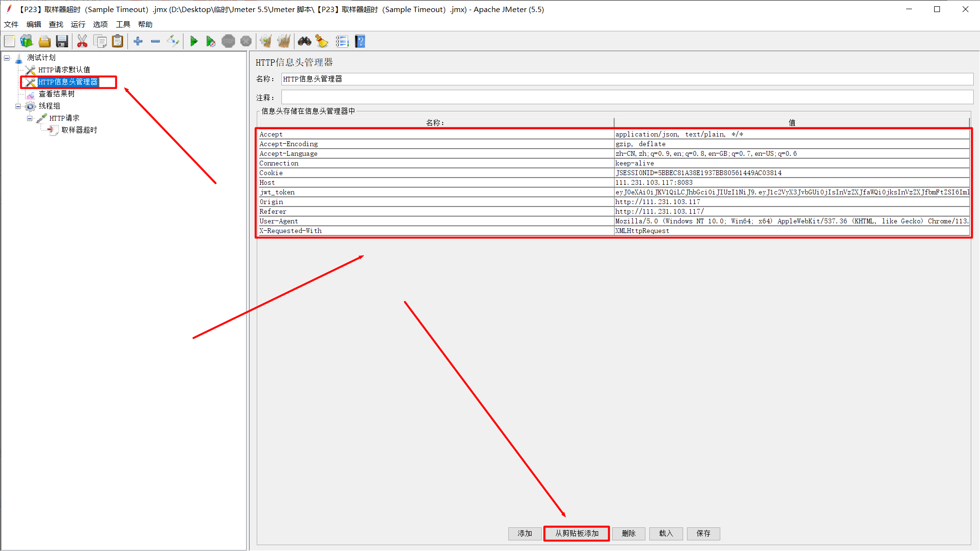The width and height of the screenshot is (980, 551).
Task: Click the 名称 input field
Action: coord(627,79)
